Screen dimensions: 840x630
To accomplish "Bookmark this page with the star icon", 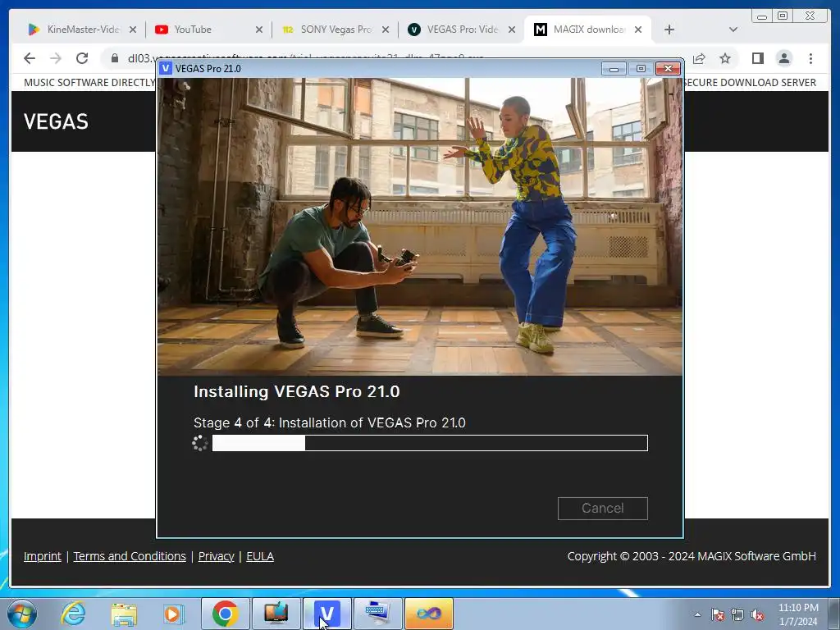I will [x=725, y=58].
